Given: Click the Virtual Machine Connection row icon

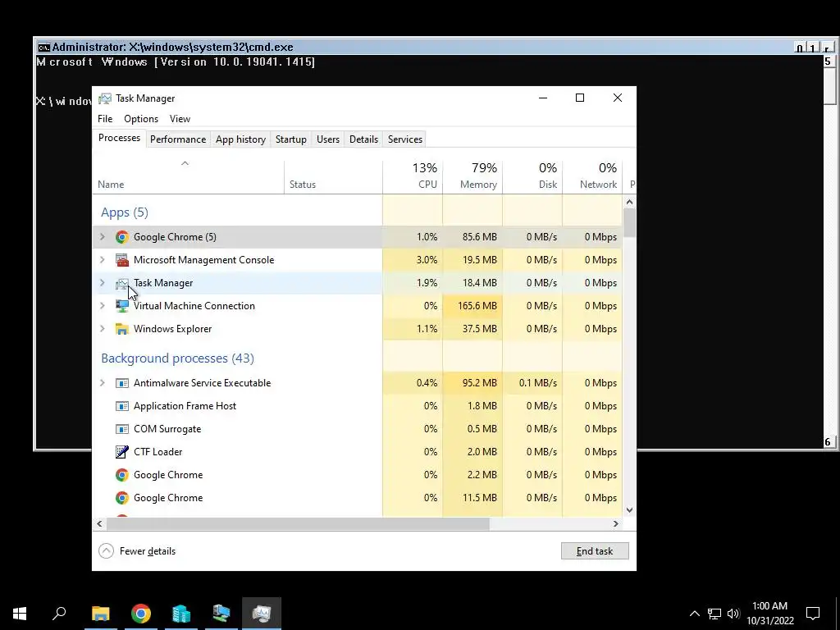Looking at the screenshot, I should click(x=122, y=306).
